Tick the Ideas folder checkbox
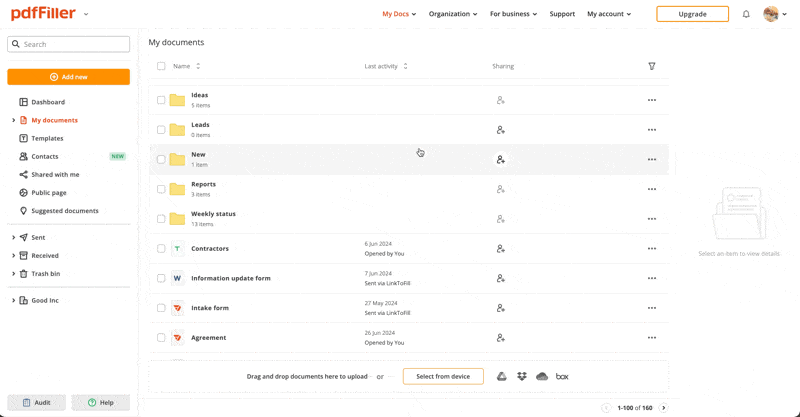 click(x=161, y=100)
